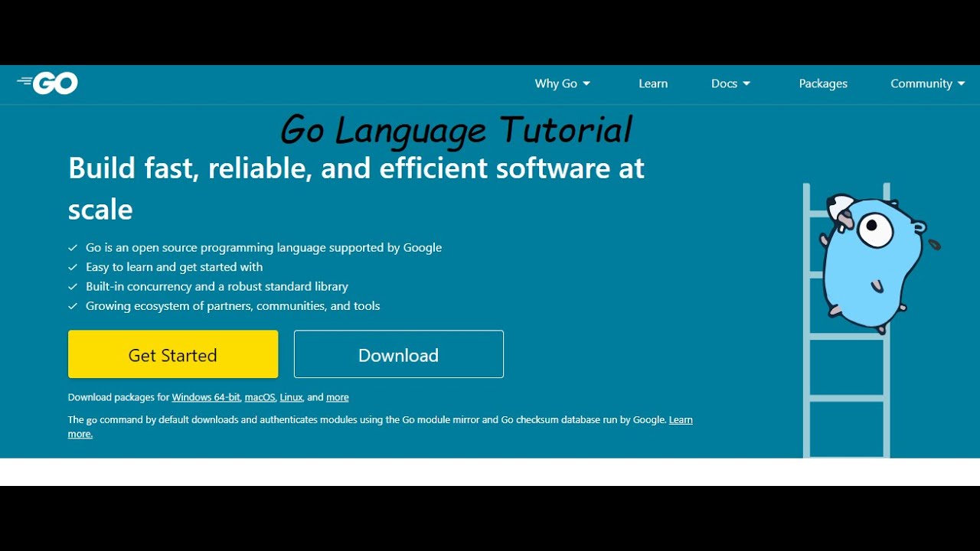This screenshot has height=551, width=980.
Task: Click 'Built-in concurrency and a robust standard library'
Action: pyautogui.click(x=217, y=286)
